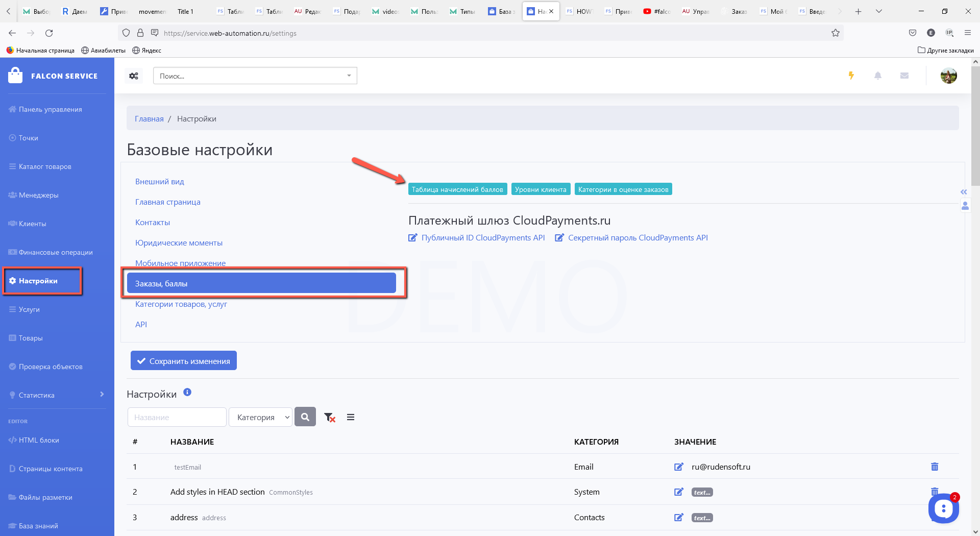Open the notifications bell icon
Screen dimensions: 980x536
pyautogui.click(x=877, y=76)
